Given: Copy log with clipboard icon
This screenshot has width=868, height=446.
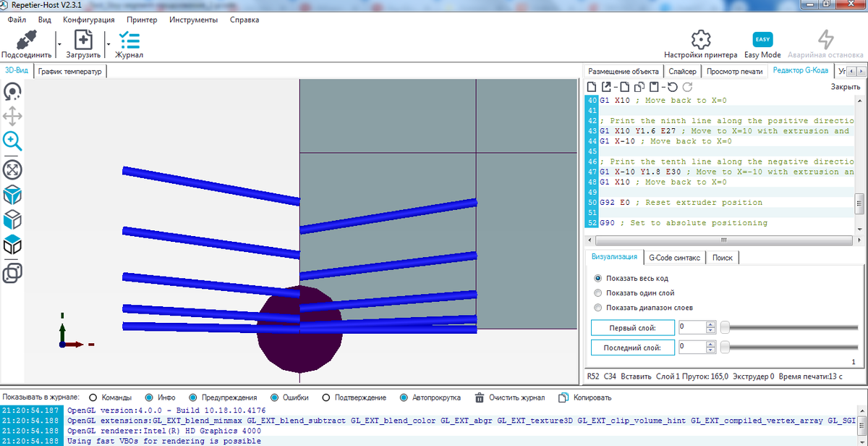Looking at the screenshot, I should [x=563, y=397].
